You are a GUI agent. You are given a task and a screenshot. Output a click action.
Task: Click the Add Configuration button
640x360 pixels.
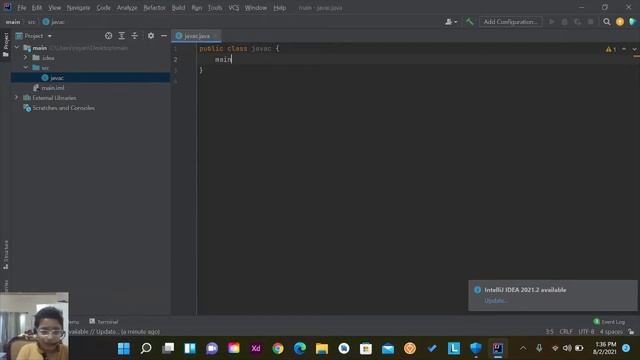point(510,22)
